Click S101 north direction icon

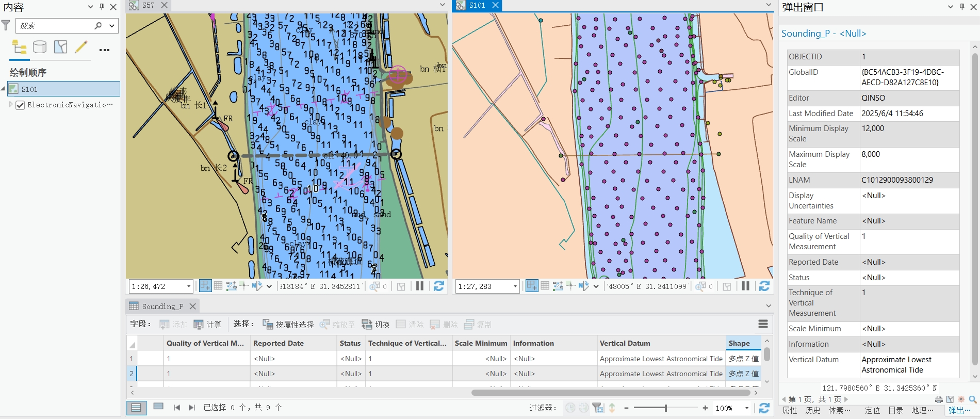[x=583, y=286]
